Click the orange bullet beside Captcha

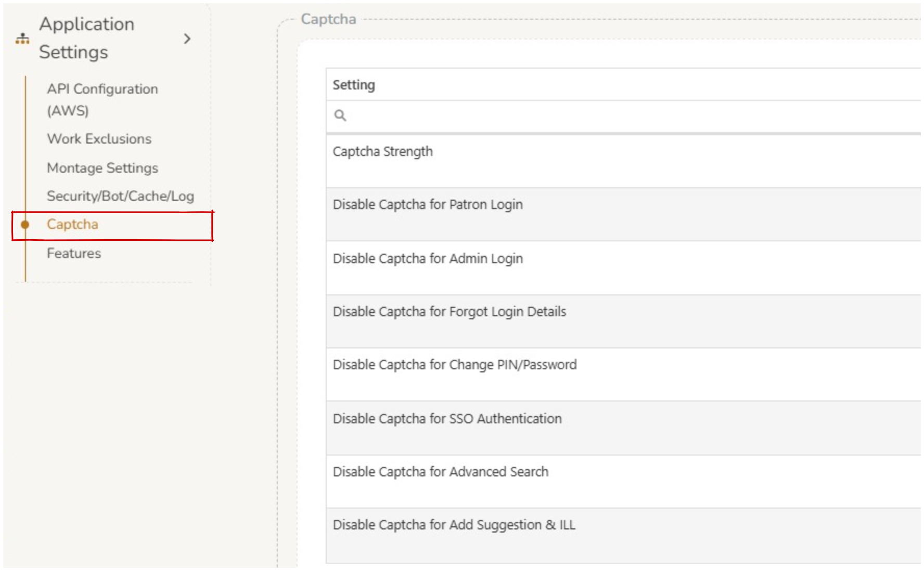coord(25,225)
